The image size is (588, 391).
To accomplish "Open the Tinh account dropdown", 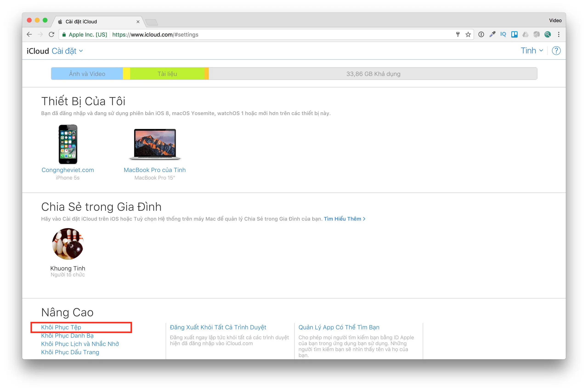I will pyautogui.click(x=532, y=51).
